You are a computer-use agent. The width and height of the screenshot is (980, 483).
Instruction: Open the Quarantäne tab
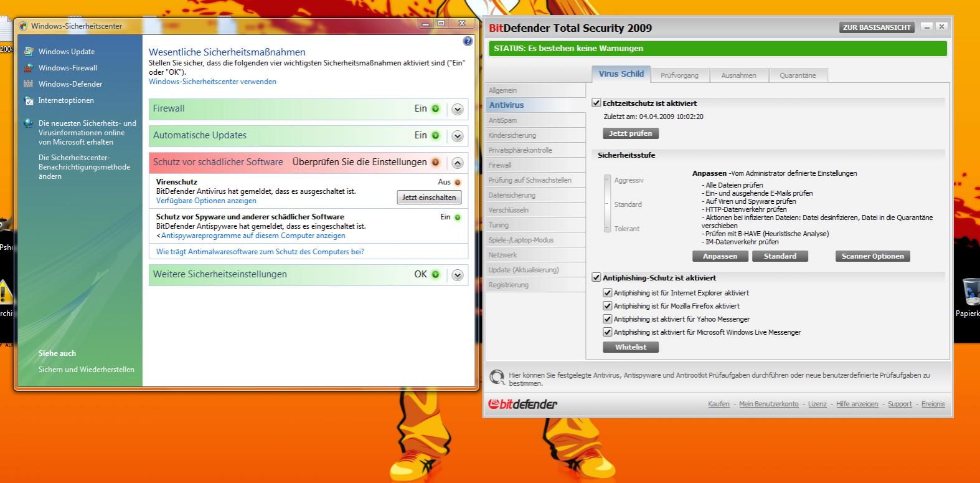click(798, 75)
